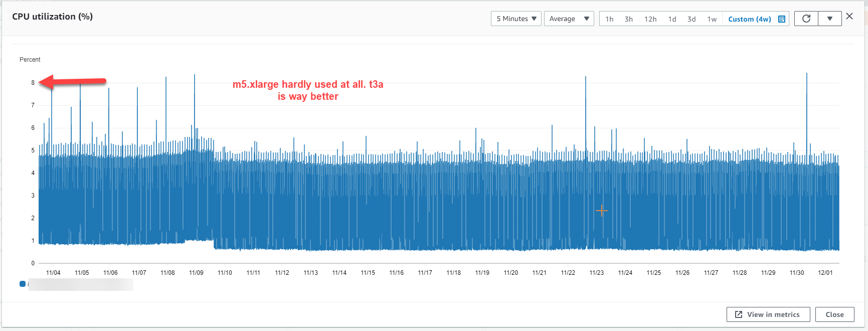
Task: Click the 11/23 date label on the axis
Action: (596, 273)
